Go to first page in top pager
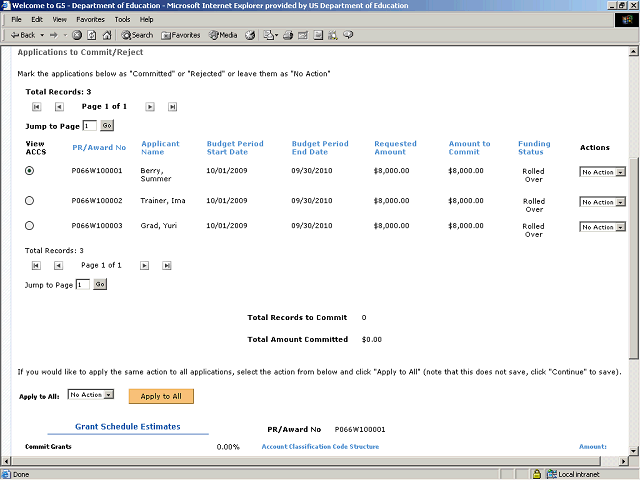This screenshot has height=480, width=640. [x=36, y=107]
